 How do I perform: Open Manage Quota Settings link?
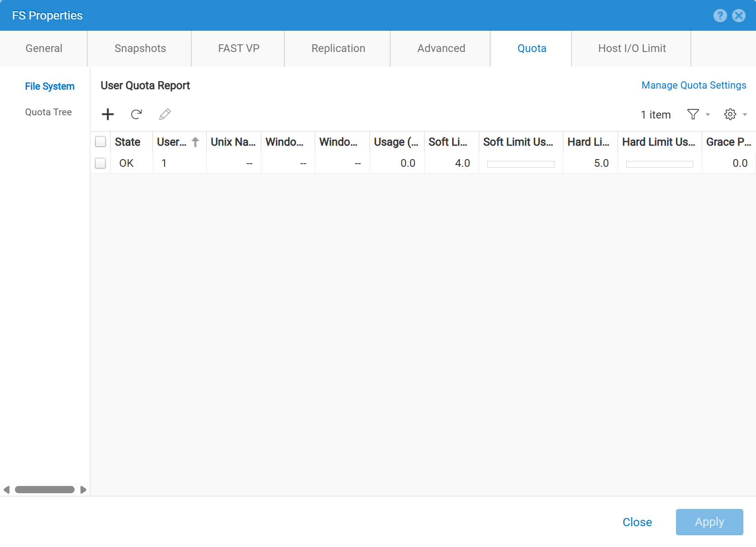tap(694, 85)
